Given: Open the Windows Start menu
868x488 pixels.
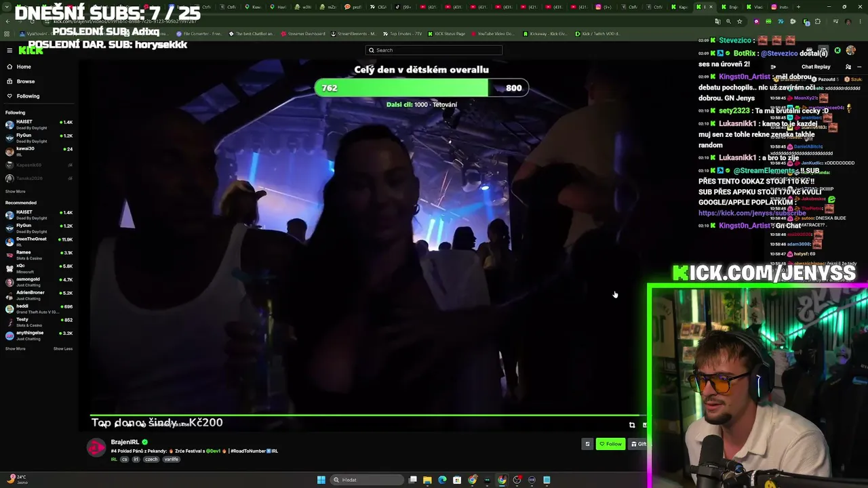Looking at the screenshot, I should click(x=321, y=480).
